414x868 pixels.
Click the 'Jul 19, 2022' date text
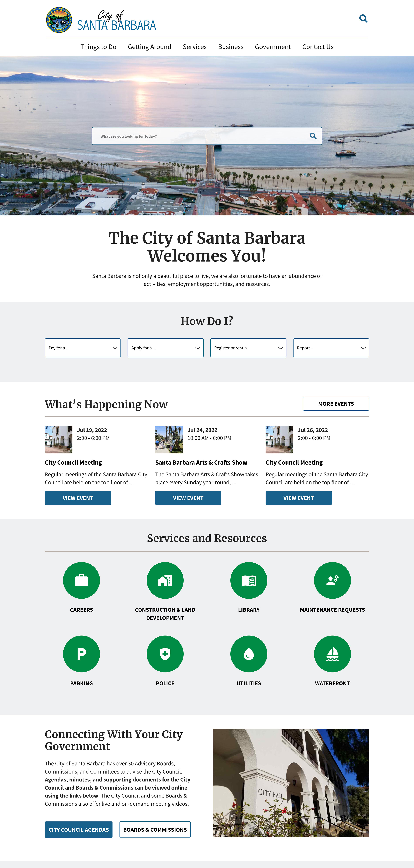(92, 430)
